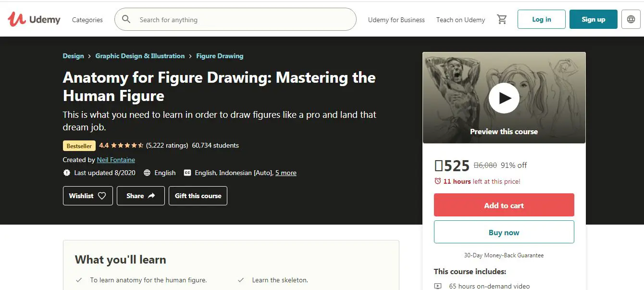This screenshot has width=644, height=290.
Task: Add course to Wishlist
Action: (87, 196)
